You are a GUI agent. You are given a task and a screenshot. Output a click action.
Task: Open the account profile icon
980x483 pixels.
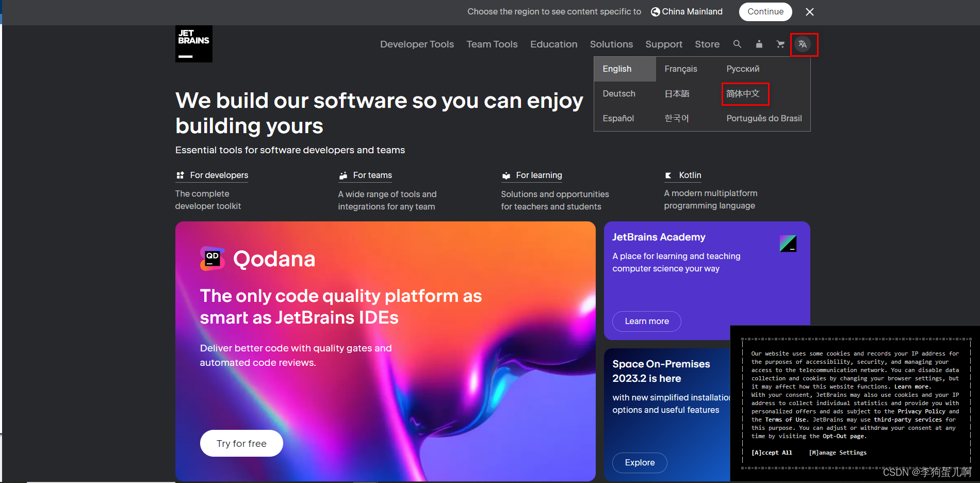pyautogui.click(x=759, y=44)
